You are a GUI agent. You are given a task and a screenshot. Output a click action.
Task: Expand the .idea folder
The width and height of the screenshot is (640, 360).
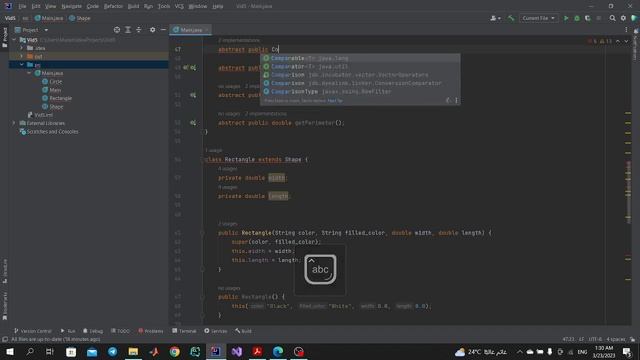click(x=22, y=48)
